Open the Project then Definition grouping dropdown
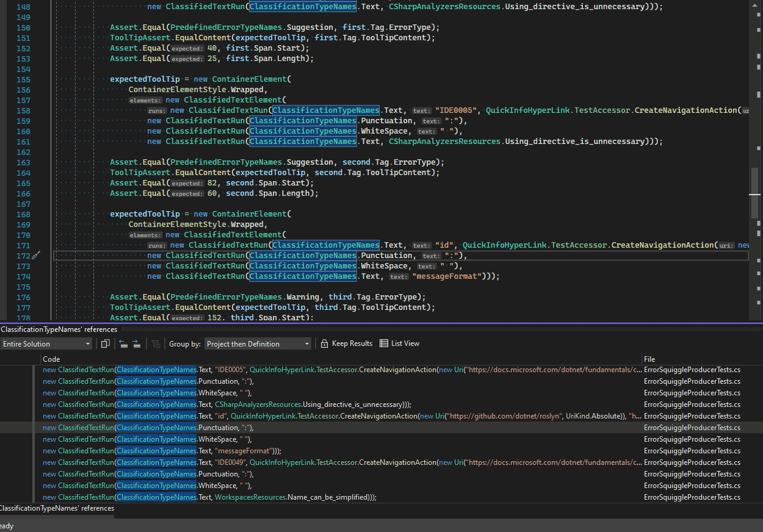This screenshot has height=532, width=763. point(258,343)
